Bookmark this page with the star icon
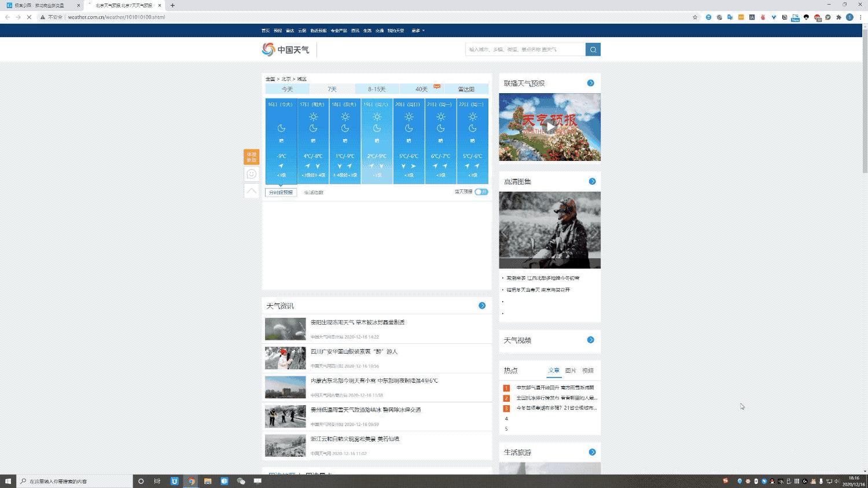868x488 pixels. (x=695, y=17)
